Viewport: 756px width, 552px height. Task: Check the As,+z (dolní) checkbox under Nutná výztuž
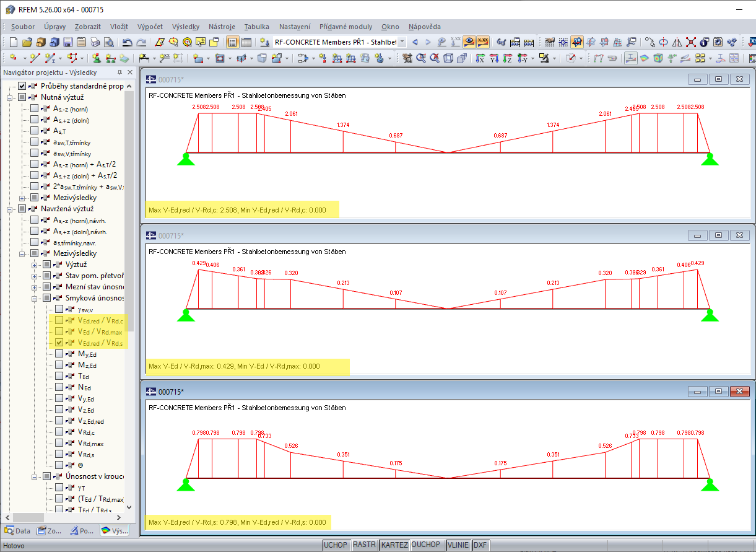35,120
